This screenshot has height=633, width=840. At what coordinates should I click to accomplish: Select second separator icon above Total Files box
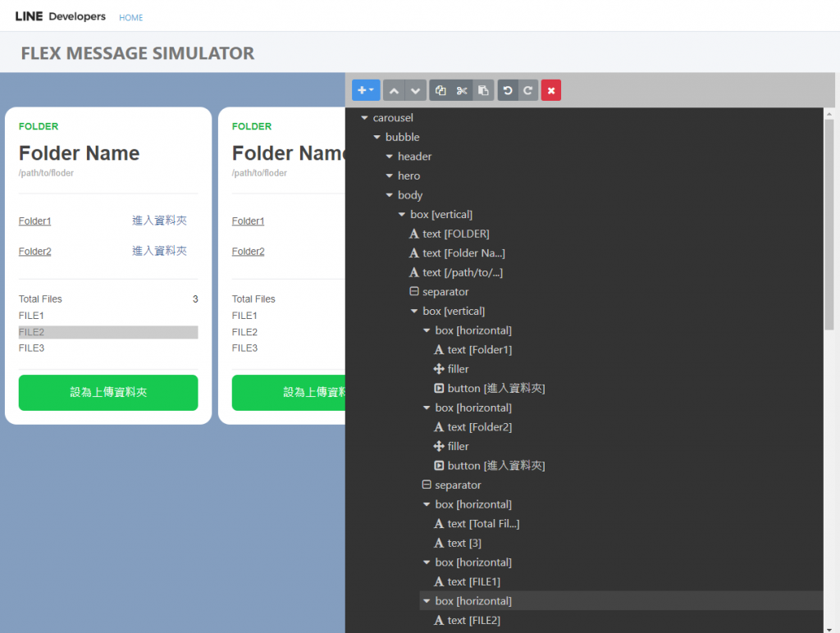tap(427, 485)
